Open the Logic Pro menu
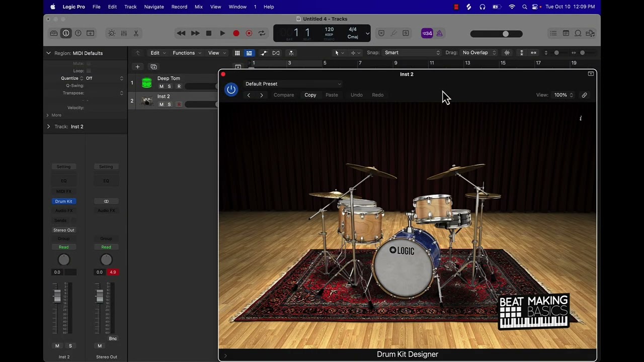The height and width of the screenshot is (362, 644). [73, 7]
